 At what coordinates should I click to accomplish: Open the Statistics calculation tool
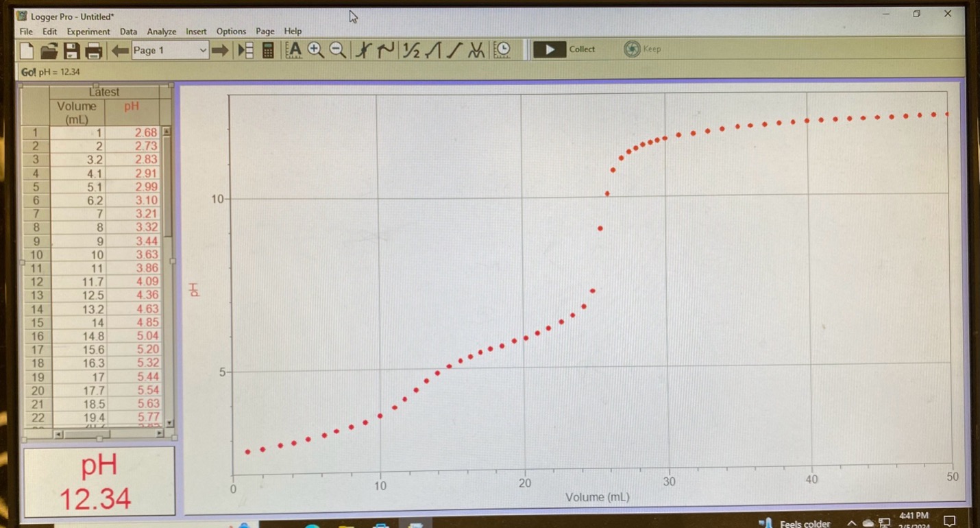point(411,49)
